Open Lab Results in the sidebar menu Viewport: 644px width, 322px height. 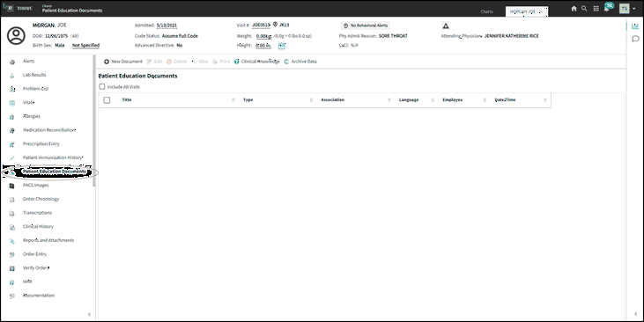pos(34,75)
